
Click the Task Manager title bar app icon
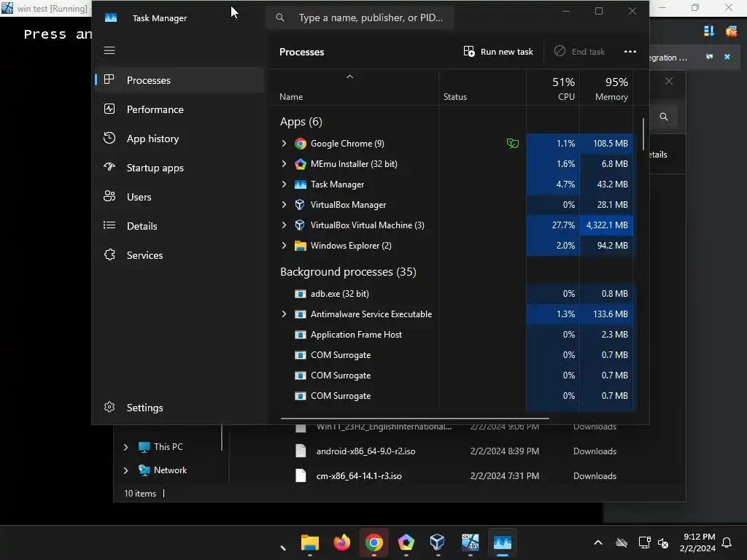(111, 17)
